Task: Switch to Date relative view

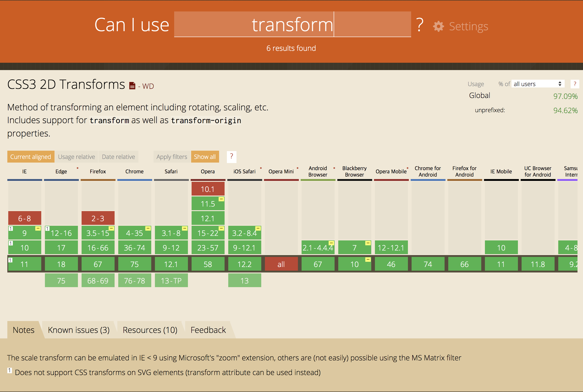Action: (x=118, y=157)
